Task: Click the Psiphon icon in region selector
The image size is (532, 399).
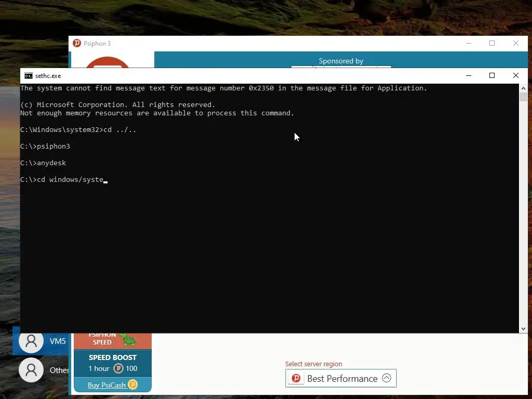Action: tap(296, 378)
